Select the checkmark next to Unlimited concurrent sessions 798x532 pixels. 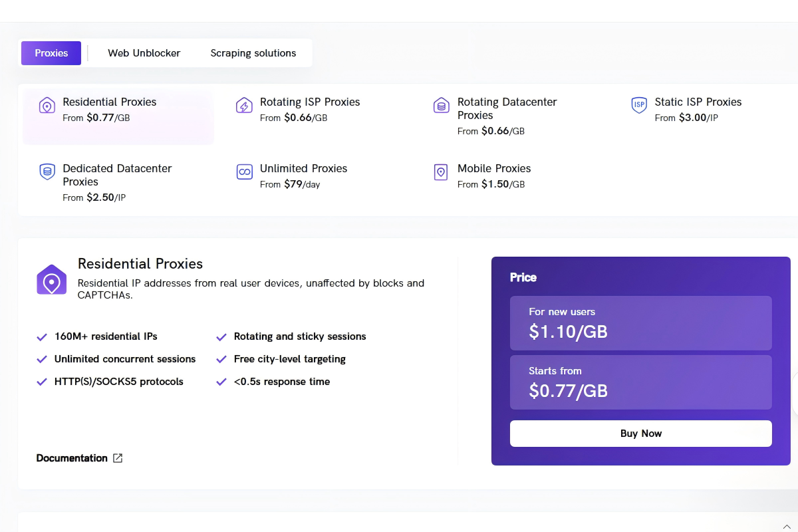tap(42, 358)
